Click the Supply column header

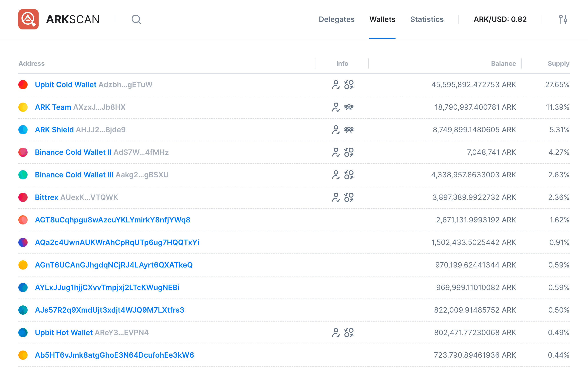pyautogui.click(x=558, y=63)
